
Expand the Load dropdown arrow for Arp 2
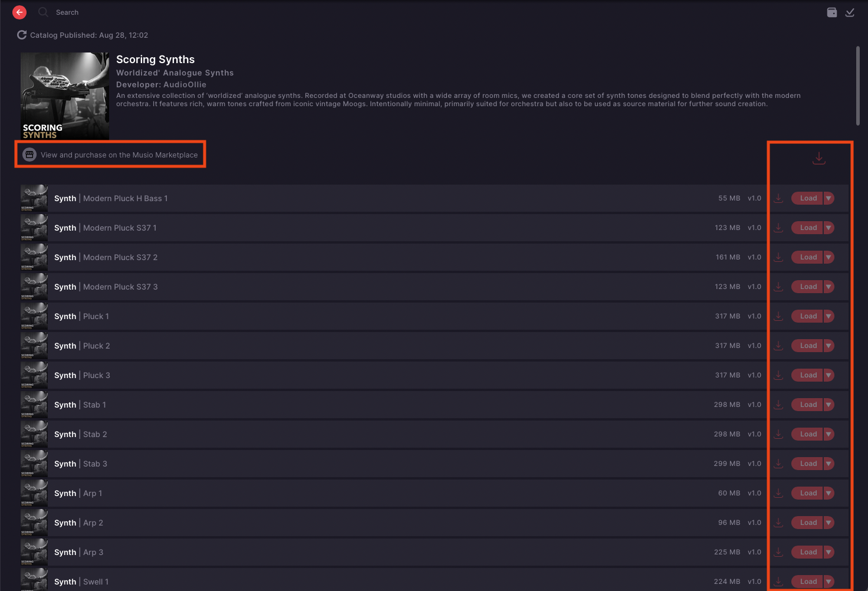click(x=828, y=523)
